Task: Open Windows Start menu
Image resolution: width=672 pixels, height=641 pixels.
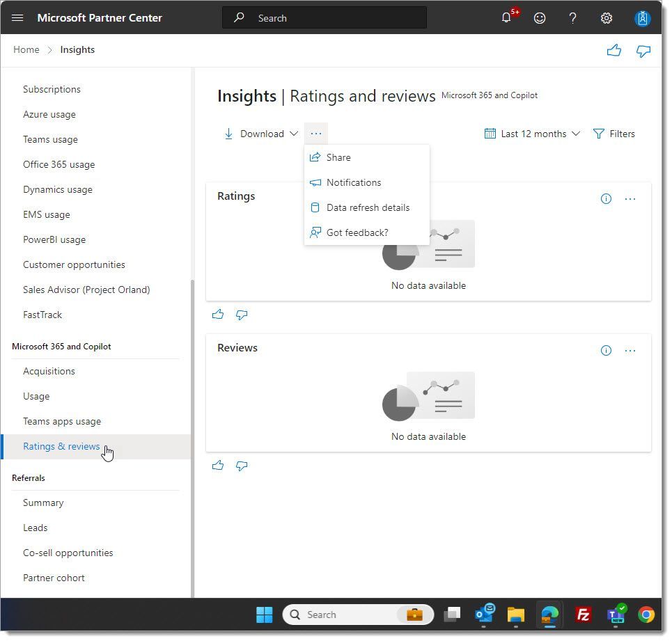Action: (264, 615)
